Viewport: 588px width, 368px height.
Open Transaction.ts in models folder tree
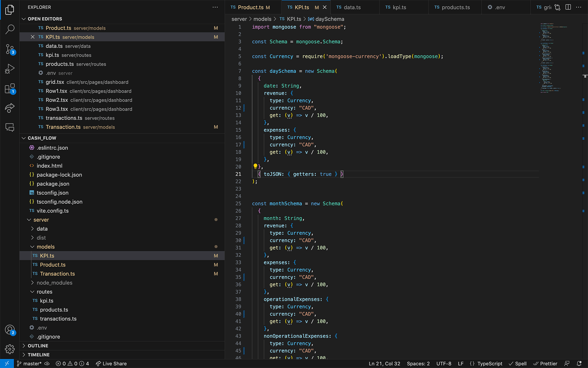pos(122,274)
